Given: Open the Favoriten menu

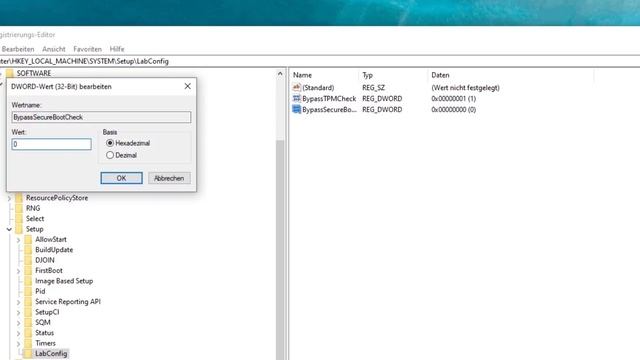Looking at the screenshot, I should (87, 49).
